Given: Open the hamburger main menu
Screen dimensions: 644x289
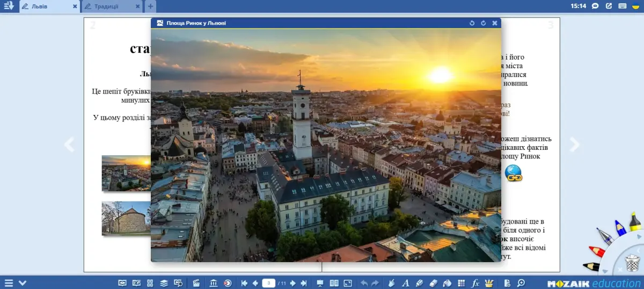Looking at the screenshot, I should pos(9,283).
